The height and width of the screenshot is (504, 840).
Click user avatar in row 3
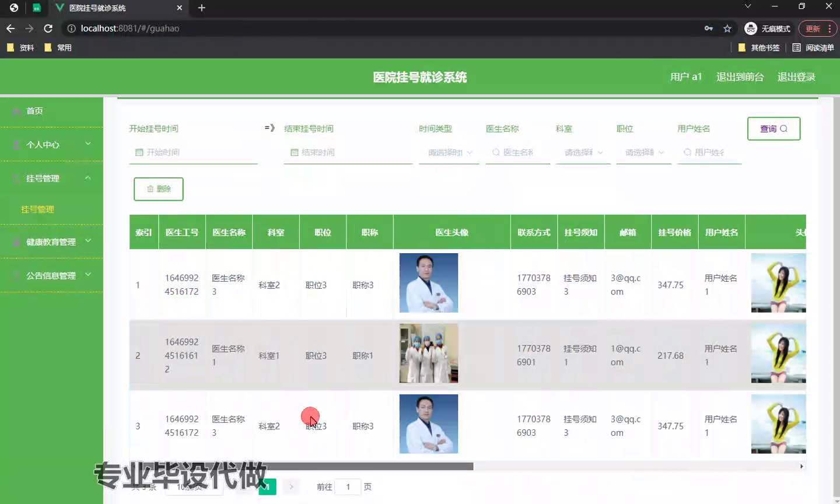(x=779, y=424)
